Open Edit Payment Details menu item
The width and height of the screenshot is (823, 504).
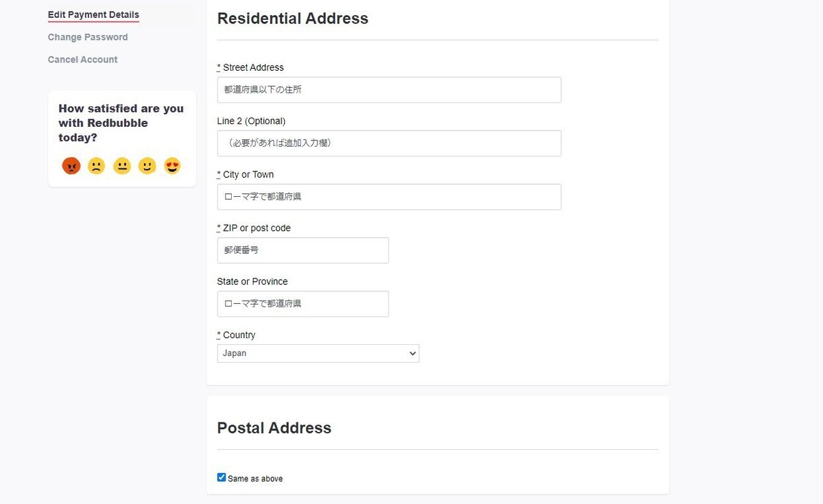pos(93,15)
